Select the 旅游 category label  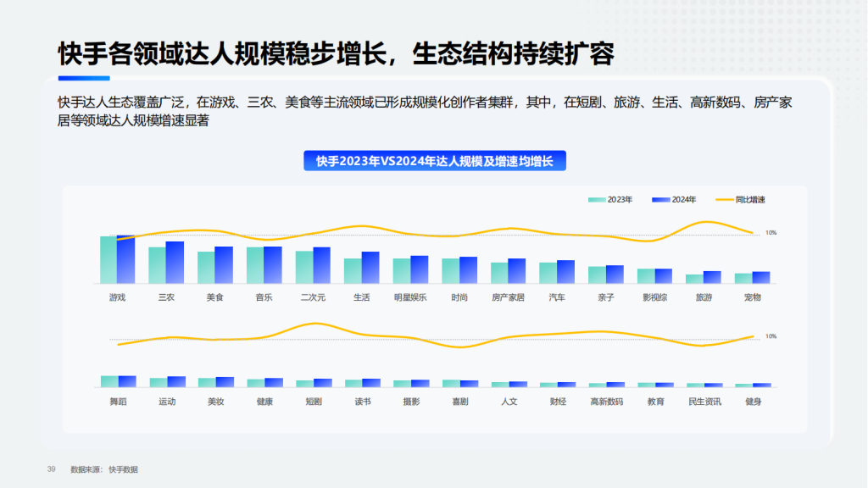point(704,297)
